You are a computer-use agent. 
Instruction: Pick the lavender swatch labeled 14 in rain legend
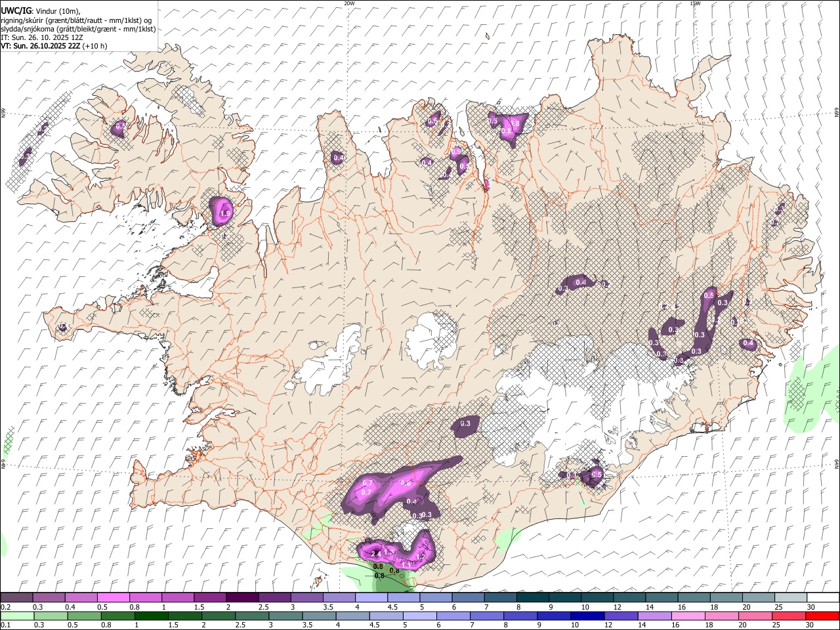pos(654,616)
